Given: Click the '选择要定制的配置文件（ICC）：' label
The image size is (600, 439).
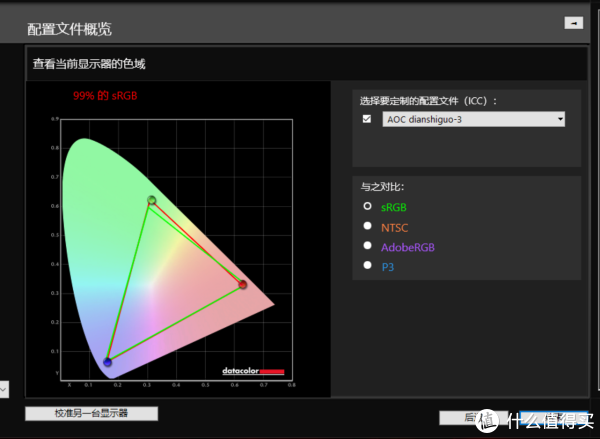Looking at the screenshot, I should pyautogui.click(x=429, y=101).
